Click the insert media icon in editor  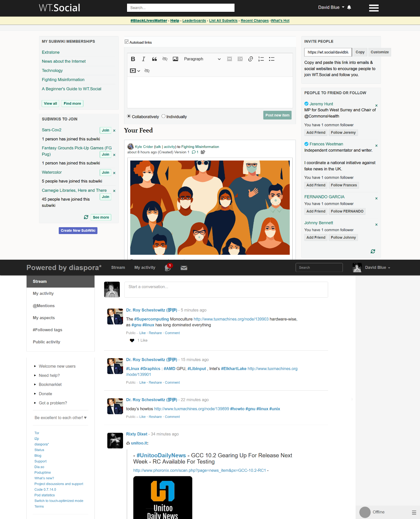pyautogui.click(x=133, y=71)
